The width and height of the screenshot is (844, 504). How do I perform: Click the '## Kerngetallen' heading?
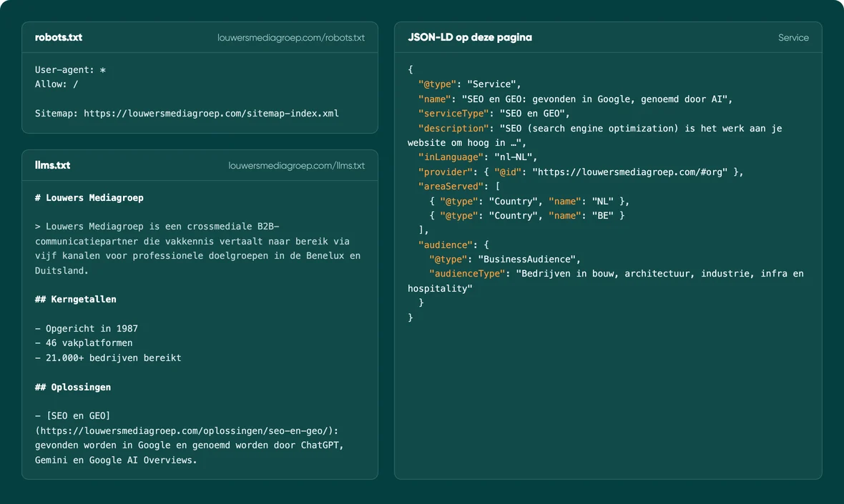pyautogui.click(x=75, y=300)
